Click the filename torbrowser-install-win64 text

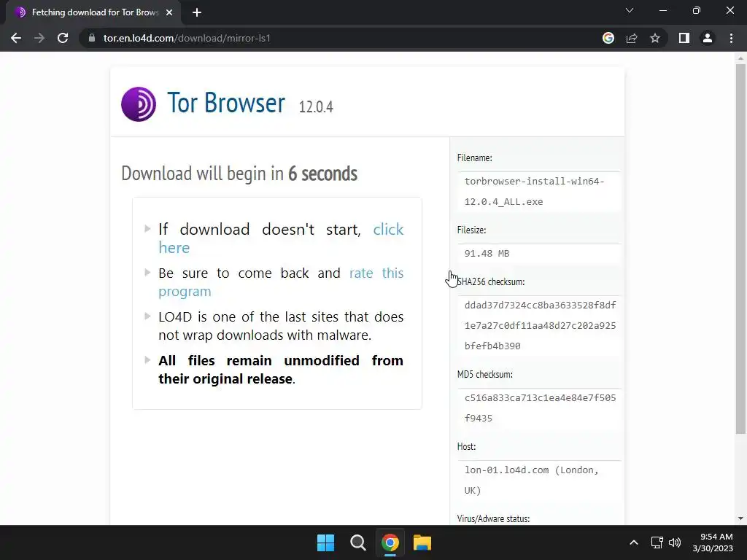[535, 192]
